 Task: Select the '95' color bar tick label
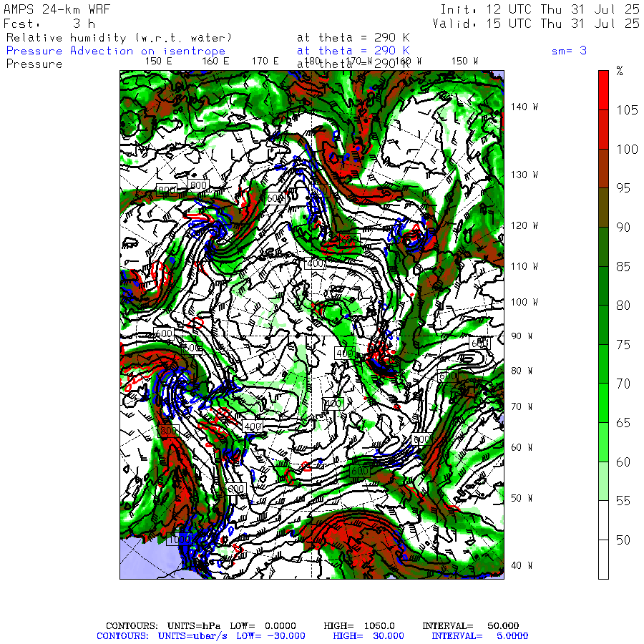point(623,188)
